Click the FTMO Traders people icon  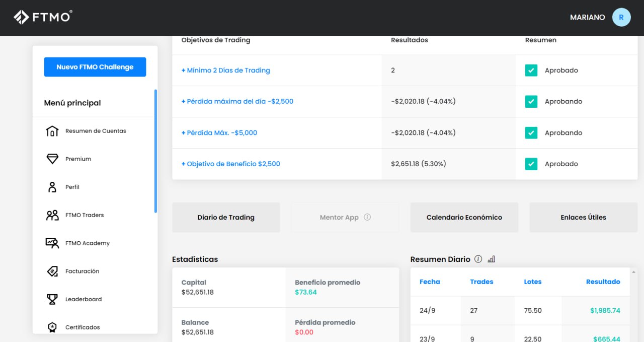(52, 215)
